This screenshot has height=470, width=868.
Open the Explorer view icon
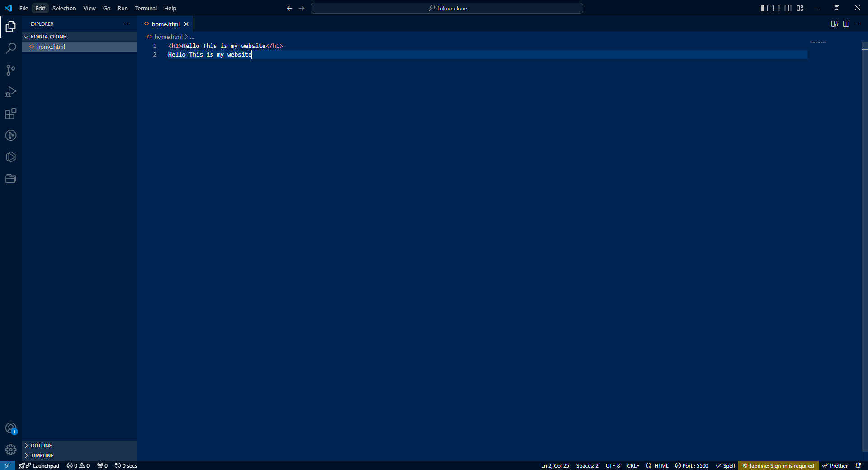11,27
